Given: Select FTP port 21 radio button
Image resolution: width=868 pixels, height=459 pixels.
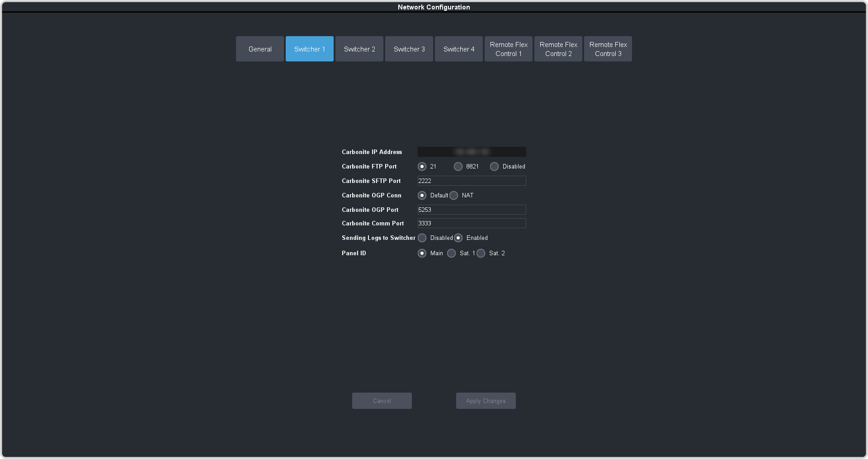Looking at the screenshot, I should [x=422, y=166].
